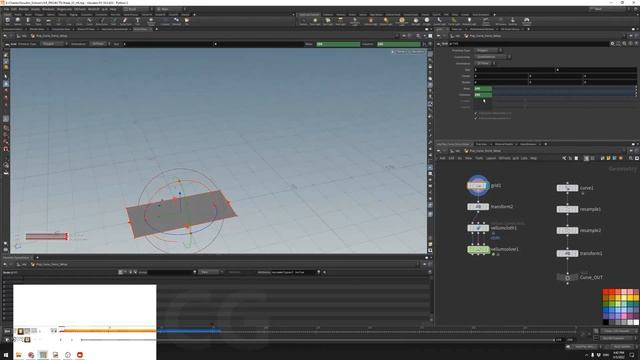This screenshot has height=360, width=640.
Task: Pick the red swatch in the color palette
Action: tap(606, 292)
